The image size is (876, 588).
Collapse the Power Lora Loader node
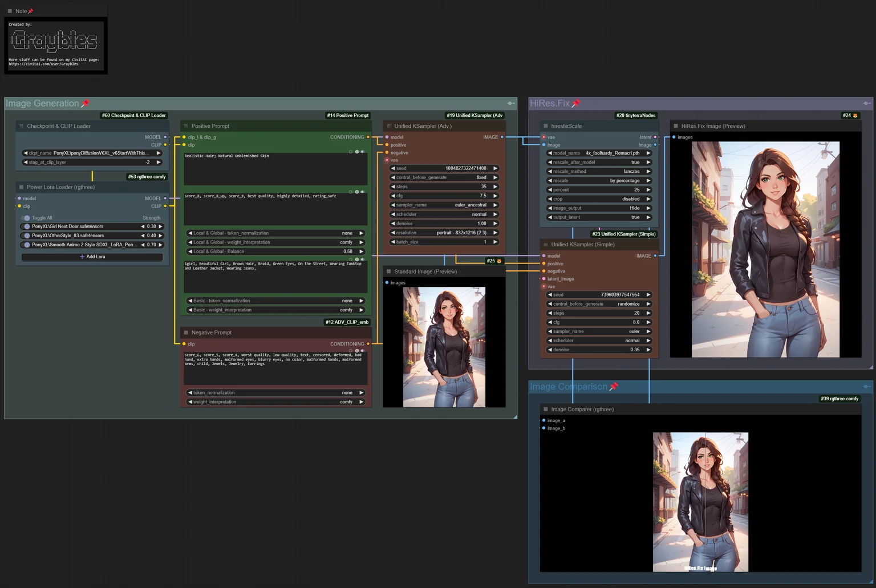21,187
